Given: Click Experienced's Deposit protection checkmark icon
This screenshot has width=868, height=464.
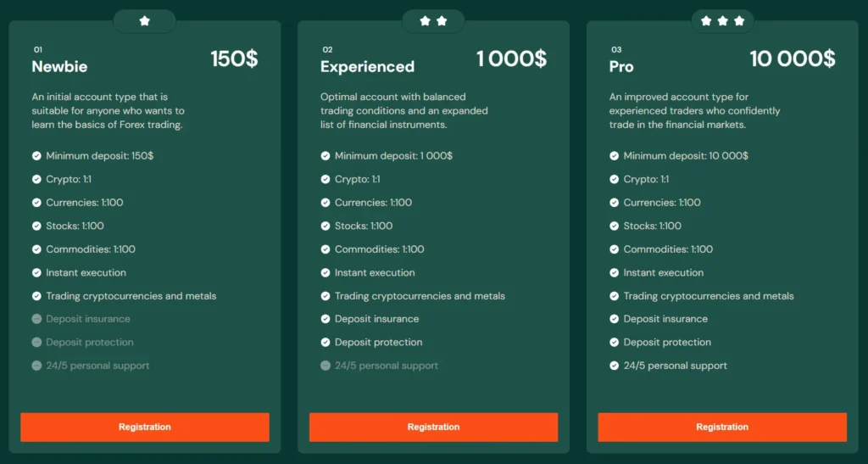Looking at the screenshot, I should pyautogui.click(x=325, y=343).
